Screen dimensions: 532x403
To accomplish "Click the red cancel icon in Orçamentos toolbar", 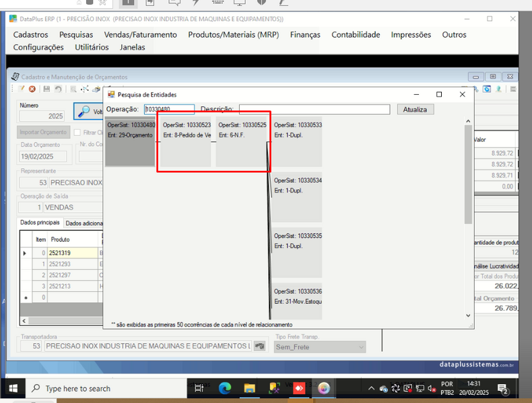I will 32,89.
